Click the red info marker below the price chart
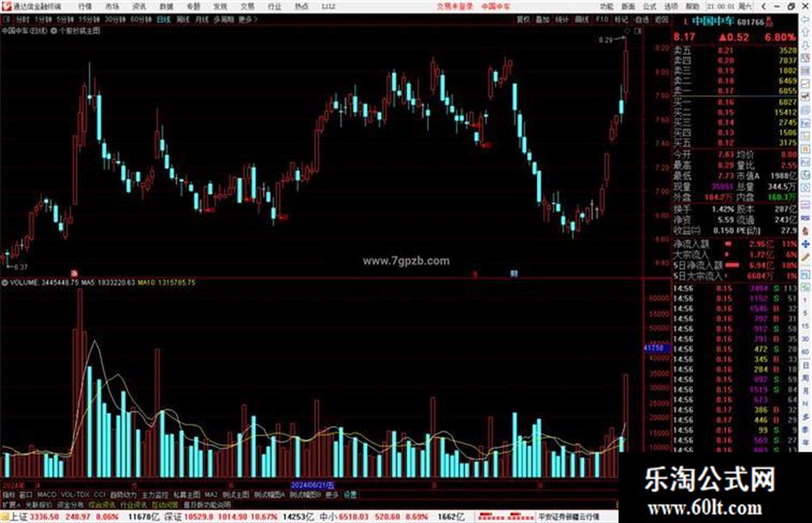This screenshot has width=812, height=523. click(74, 273)
